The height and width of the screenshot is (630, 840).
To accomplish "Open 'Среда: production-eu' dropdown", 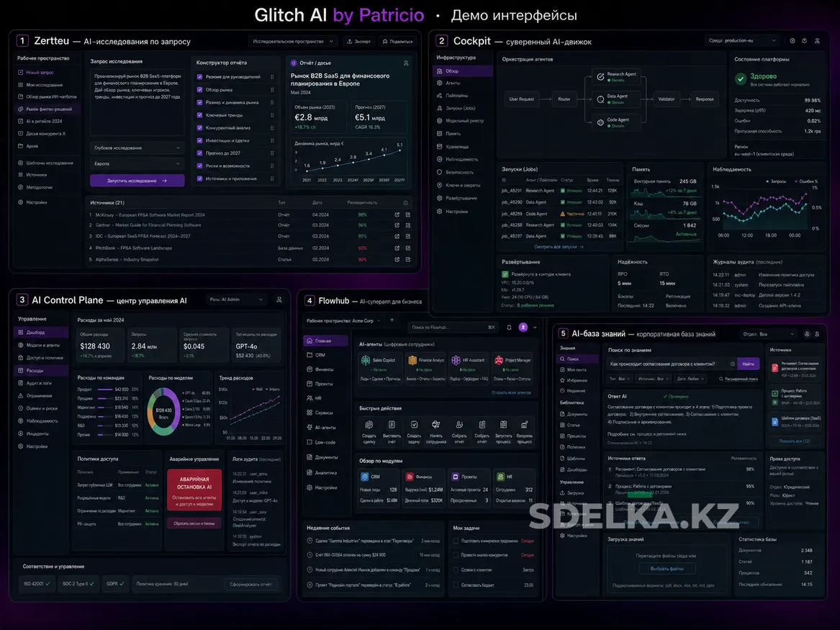I will coord(742,41).
